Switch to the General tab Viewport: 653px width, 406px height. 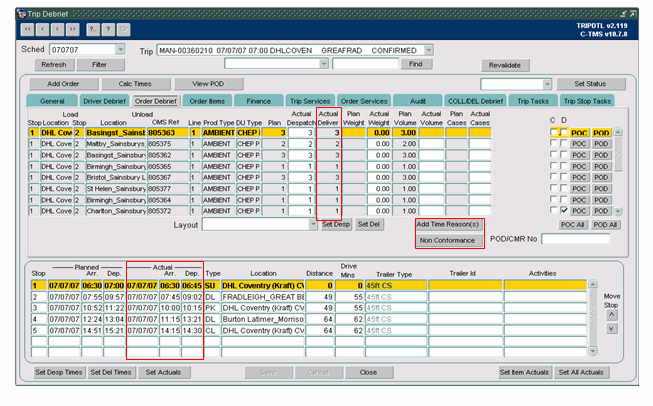52,101
